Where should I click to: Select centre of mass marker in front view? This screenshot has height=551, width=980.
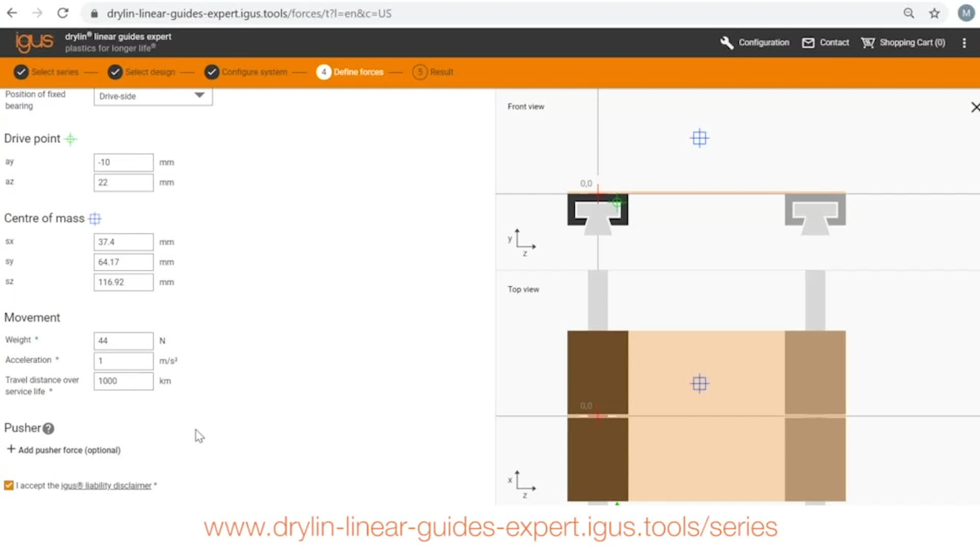(x=699, y=138)
